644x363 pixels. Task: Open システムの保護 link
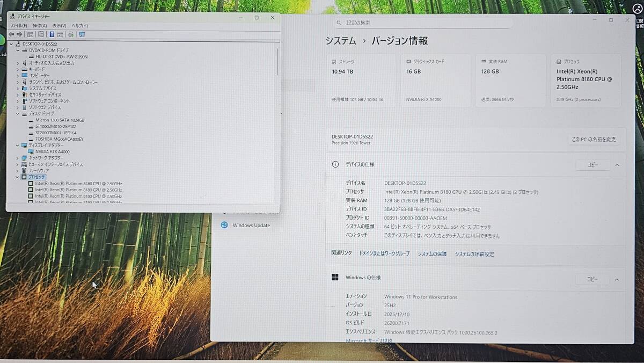click(432, 254)
